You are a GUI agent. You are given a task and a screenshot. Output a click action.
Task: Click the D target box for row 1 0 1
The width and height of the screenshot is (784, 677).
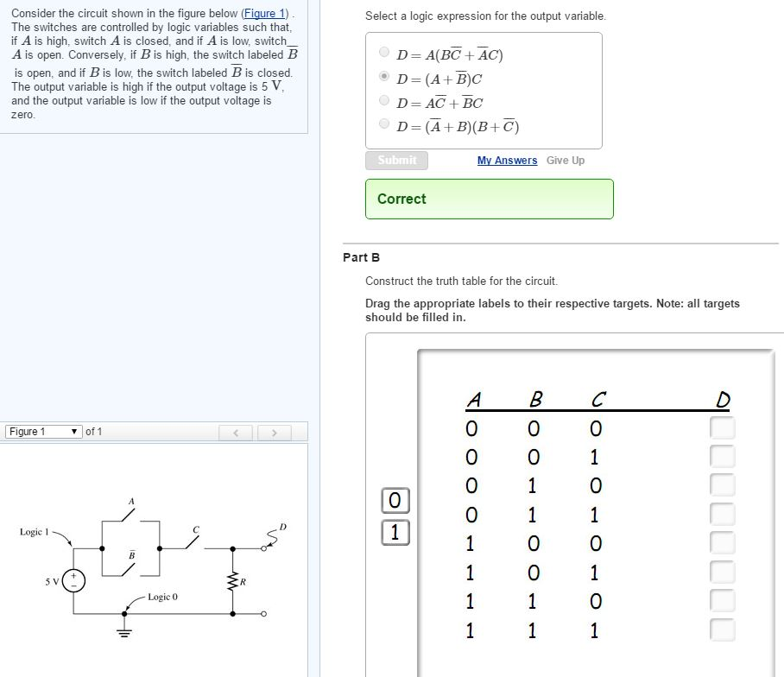coord(723,572)
